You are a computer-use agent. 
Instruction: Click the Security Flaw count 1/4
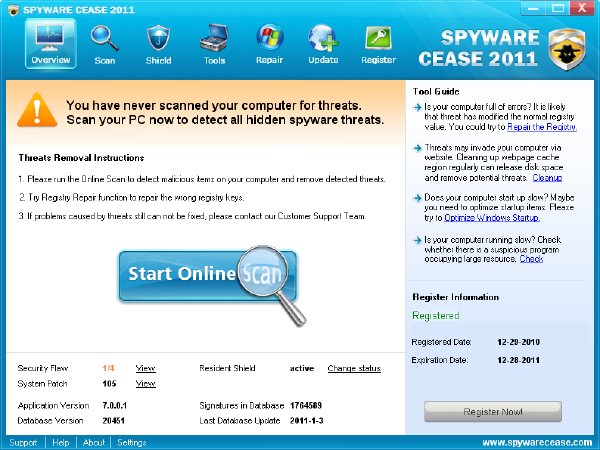pyautogui.click(x=108, y=368)
